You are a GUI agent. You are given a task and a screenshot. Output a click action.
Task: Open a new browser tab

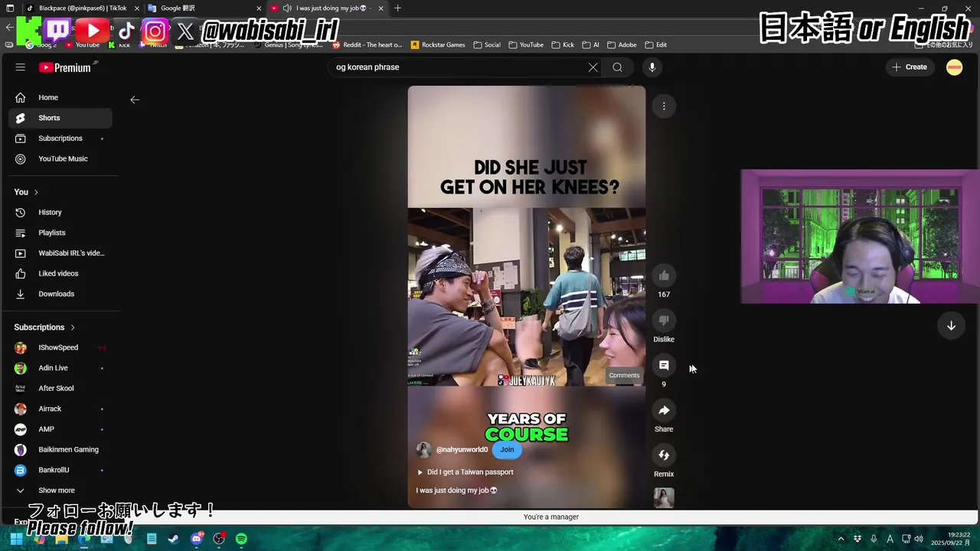tap(397, 8)
